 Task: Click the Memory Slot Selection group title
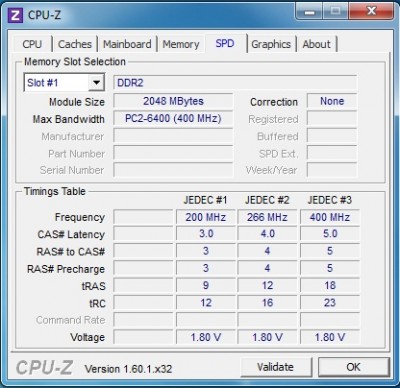click(75, 62)
